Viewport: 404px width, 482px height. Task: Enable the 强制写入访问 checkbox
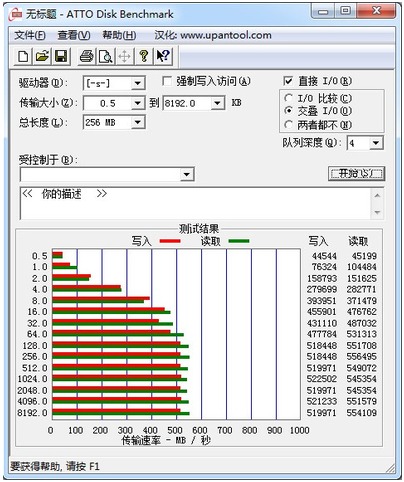pyautogui.click(x=167, y=81)
